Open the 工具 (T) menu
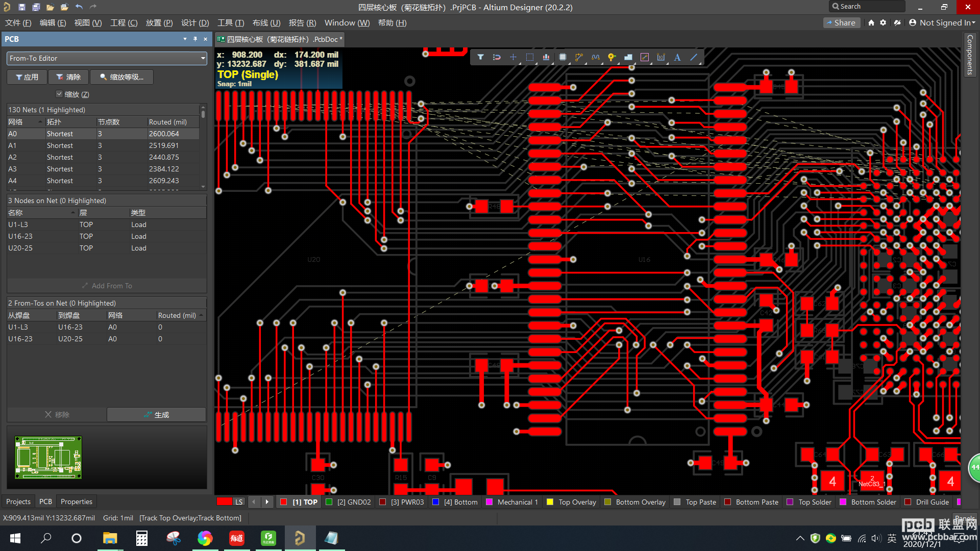 (231, 22)
